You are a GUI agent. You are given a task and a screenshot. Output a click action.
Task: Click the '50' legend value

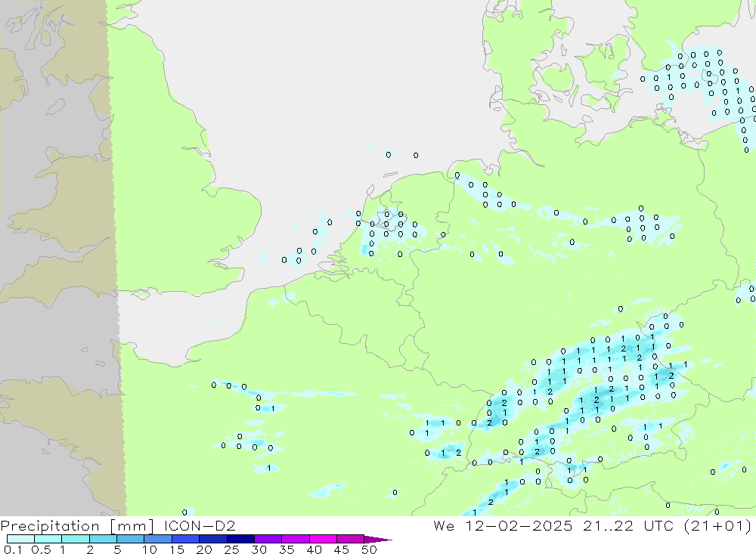click(369, 549)
